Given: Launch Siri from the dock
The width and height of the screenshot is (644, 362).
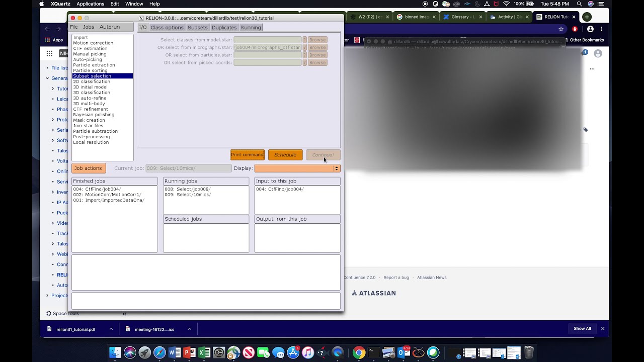Looking at the screenshot, I should pos(130,353).
